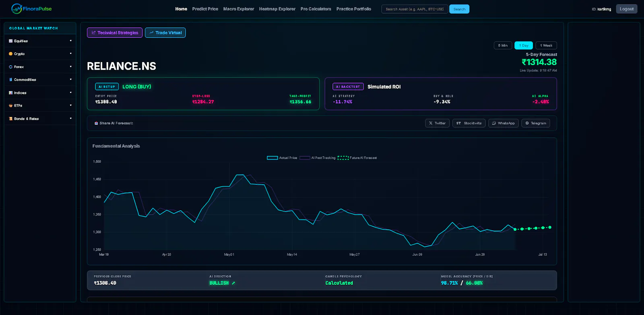Click the Logout button
The height and width of the screenshot is (315, 644).
pos(627,9)
